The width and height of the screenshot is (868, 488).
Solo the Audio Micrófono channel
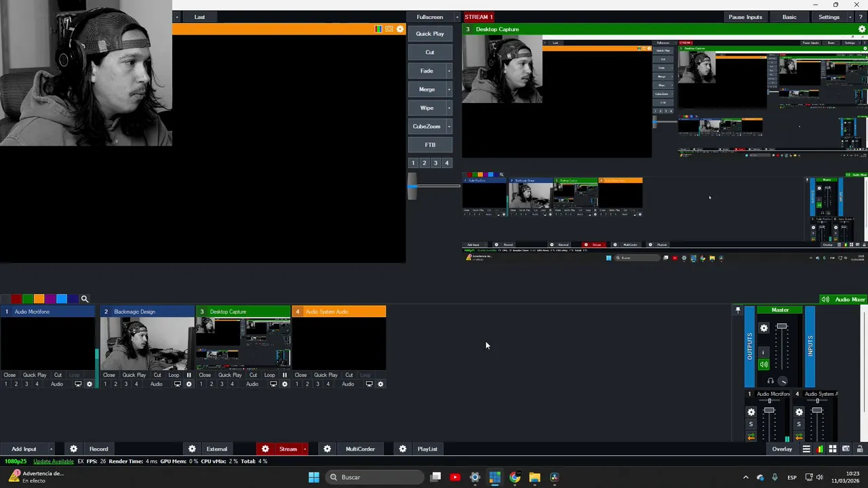pos(751,424)
